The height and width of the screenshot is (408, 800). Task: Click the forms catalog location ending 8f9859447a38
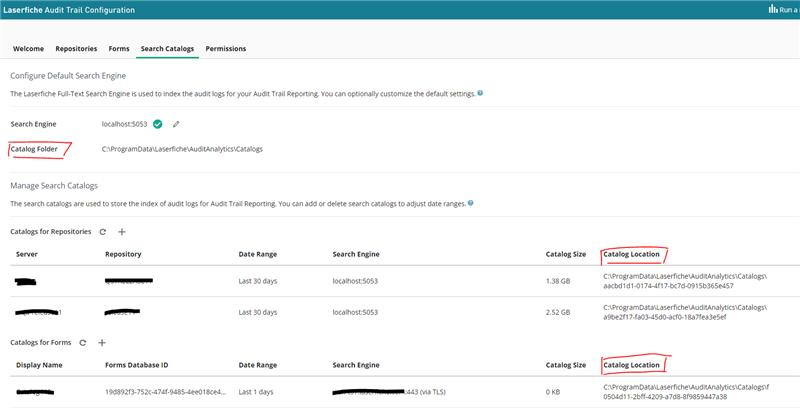pos(686,392)
